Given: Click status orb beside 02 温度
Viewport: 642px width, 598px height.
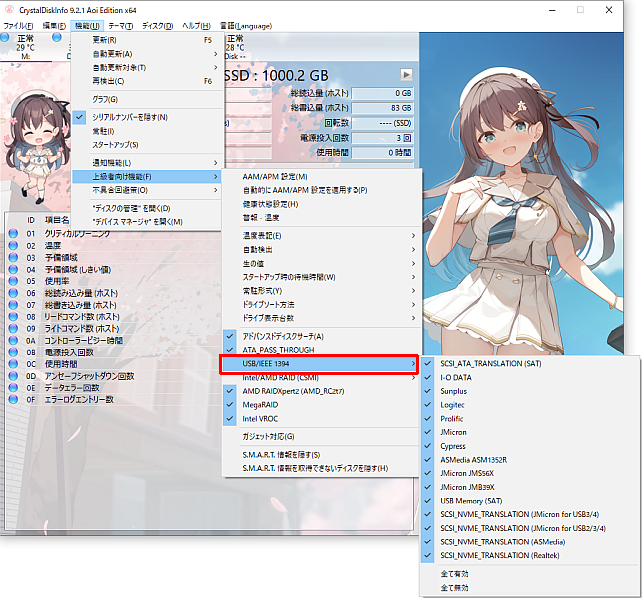Looking at the screenshot, I should tap(13, 245).
